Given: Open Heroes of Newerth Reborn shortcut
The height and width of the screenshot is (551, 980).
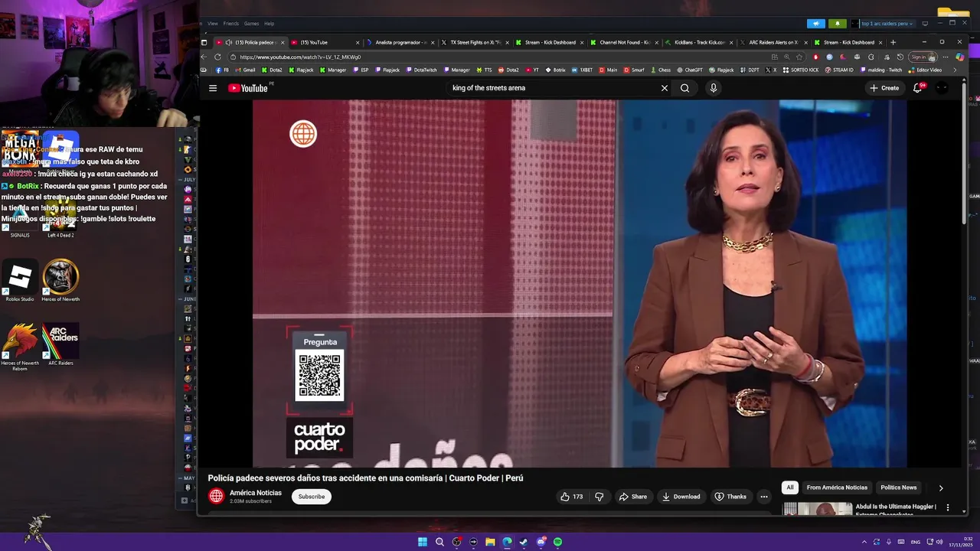Looking at the screenshot, I should 20,347.
